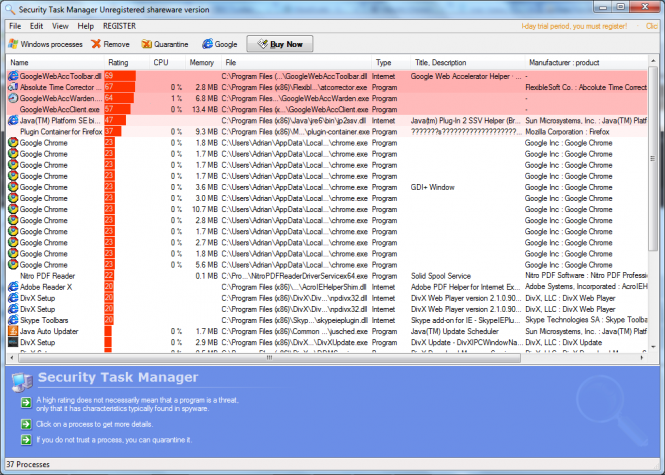The image size is (665, 475).
Task: Select Google Chrome row titled GDI+ Window
Action: pos(327,187)
